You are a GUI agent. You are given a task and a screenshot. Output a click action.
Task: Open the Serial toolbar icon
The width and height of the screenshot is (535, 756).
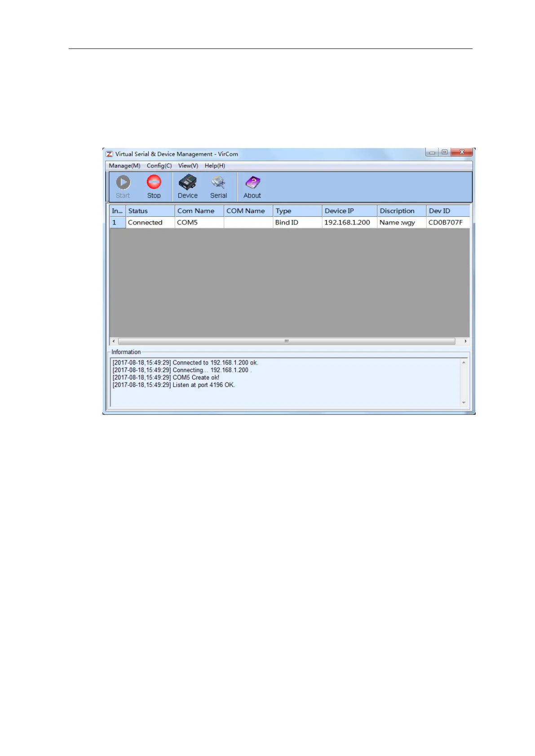click(x=218, y=187)
